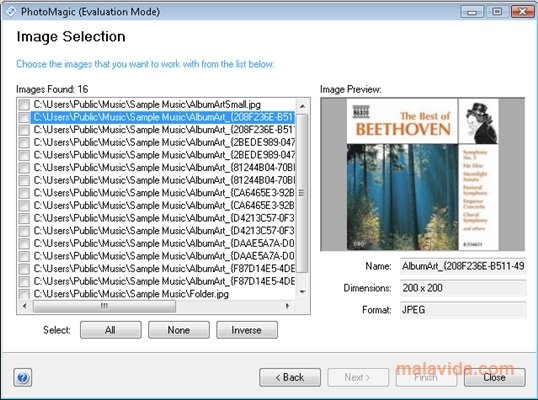Image resolution: width=538 pixels, height=400 pixels.
Task: Click the list's scroll up arrow
Action: [302, 106]
